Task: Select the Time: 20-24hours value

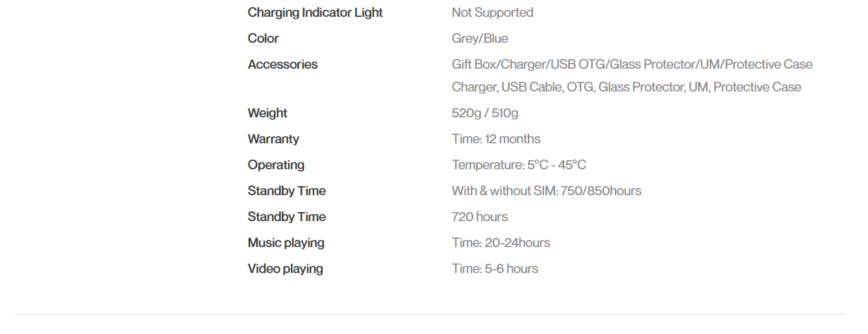Action: (x=501, y=243)
